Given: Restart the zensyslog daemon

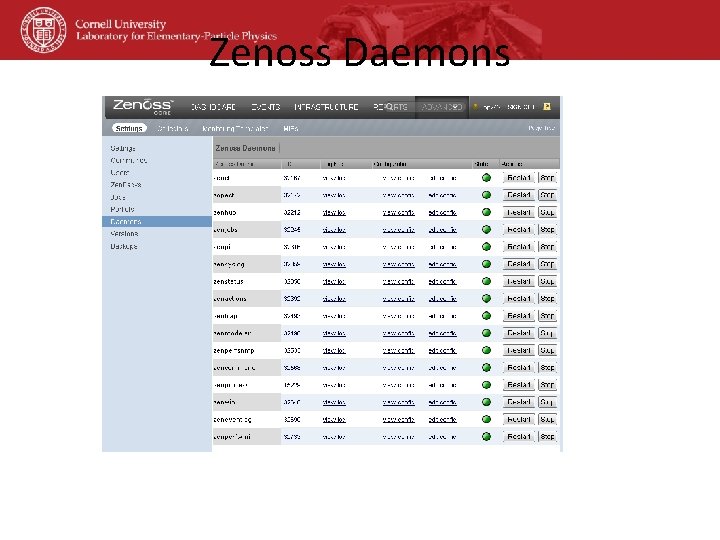Looking at the screenshot, I should pos(519,264).
